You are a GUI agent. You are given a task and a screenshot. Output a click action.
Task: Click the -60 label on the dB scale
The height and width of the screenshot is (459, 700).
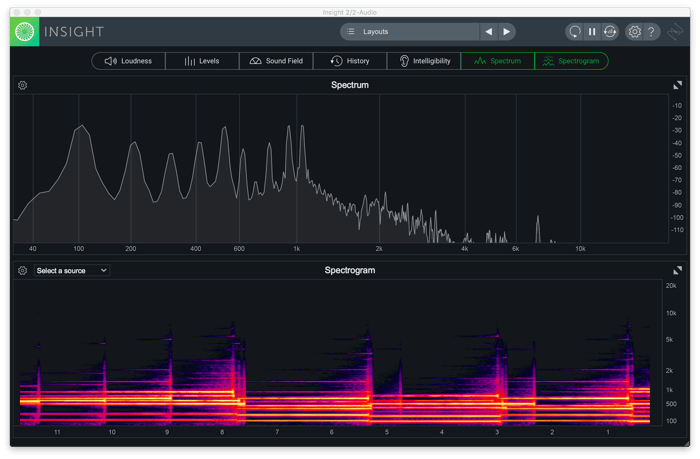pos(677,168)
